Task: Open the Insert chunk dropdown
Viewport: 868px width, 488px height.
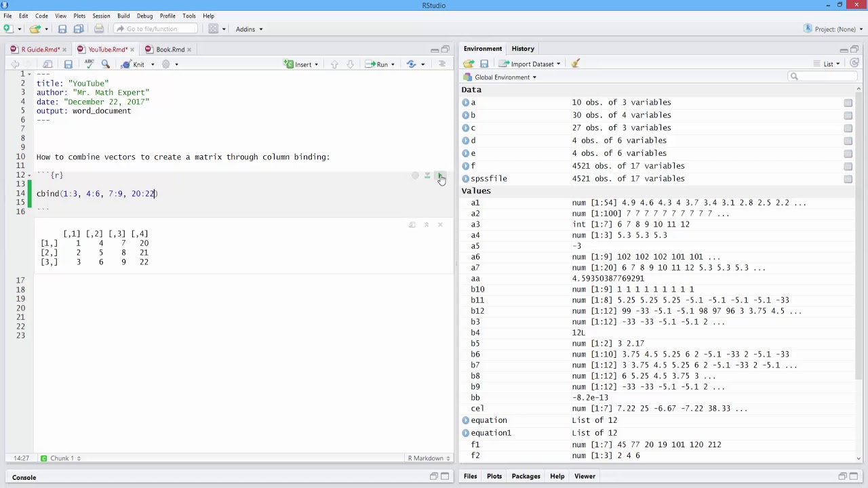Action: 302,64
